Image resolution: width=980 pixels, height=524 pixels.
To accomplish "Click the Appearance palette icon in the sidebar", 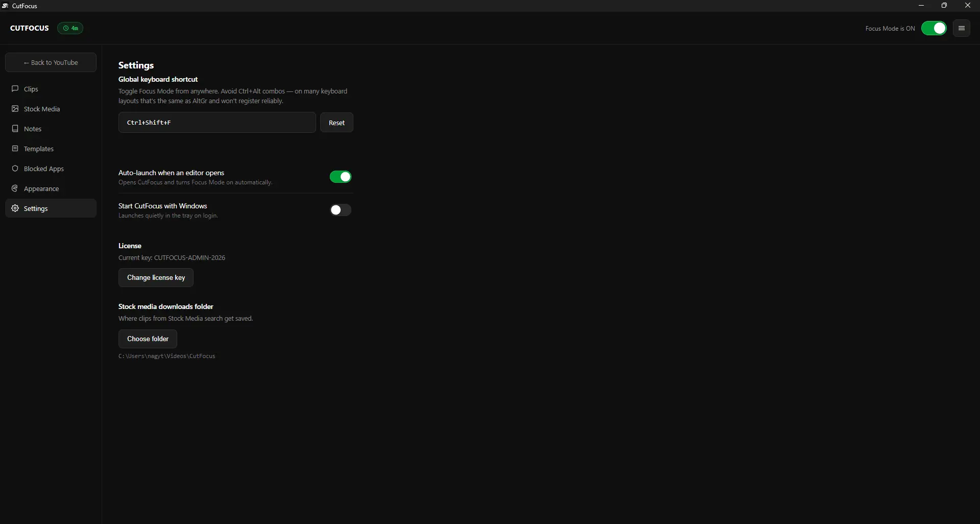I will [15, 188].
